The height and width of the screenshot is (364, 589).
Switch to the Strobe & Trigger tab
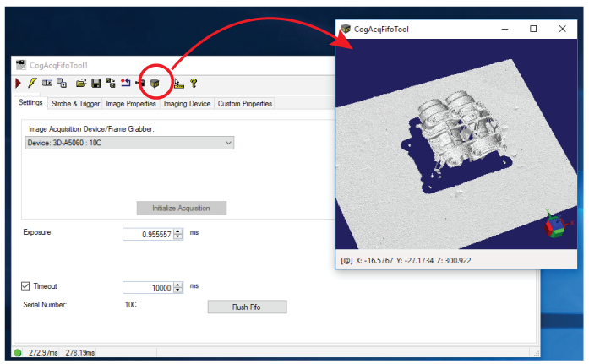[x=76, y=104]
